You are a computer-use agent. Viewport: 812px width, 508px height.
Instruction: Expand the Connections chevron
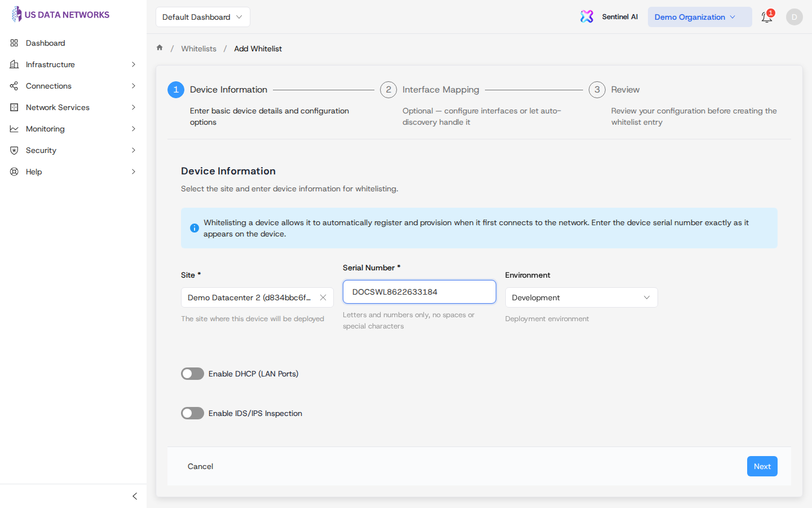tap(134, 86)
